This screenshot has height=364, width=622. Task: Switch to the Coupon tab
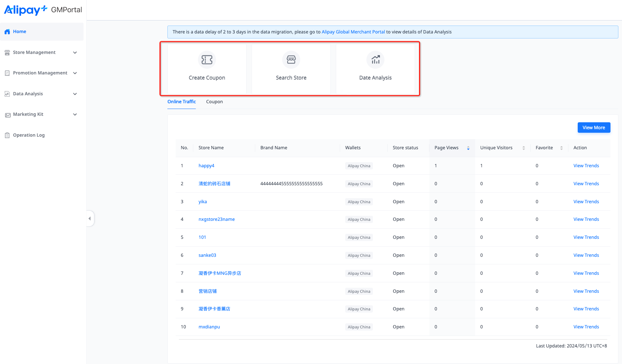[x=214, y=102]
